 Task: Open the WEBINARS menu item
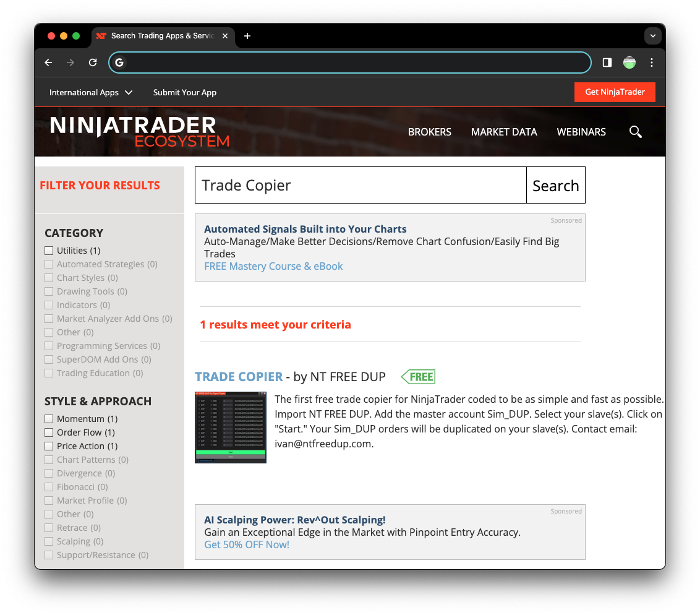(581, 132)
